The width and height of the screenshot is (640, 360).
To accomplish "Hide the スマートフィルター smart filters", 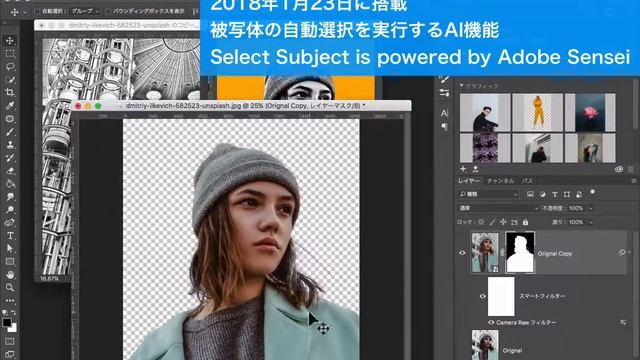I will pyautogui.click(x=482, y=296).
